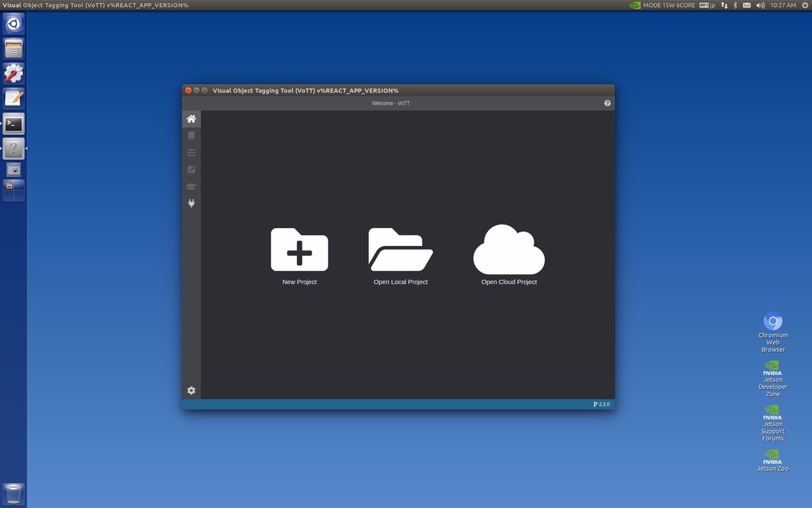
Task: Open Jetson Support Forums desktop shortcut
Action: 773,423
